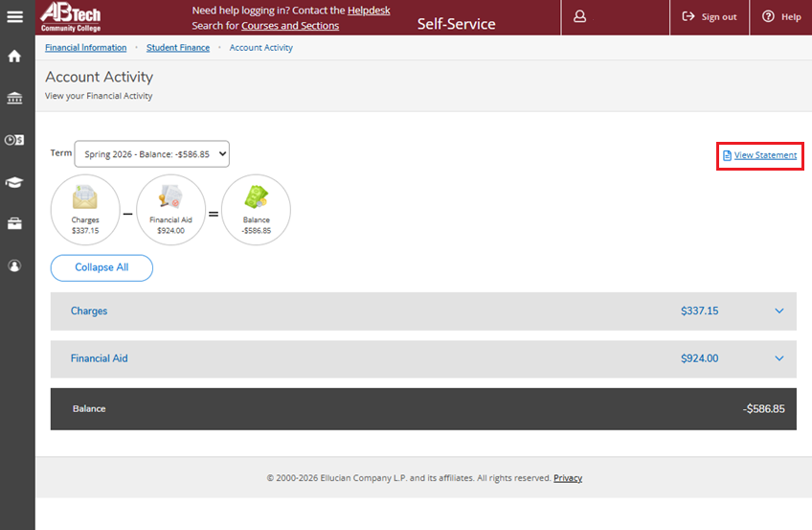Screen dimensions: 812x530
Task: Click the Account Activity page heading
Action: click(x=99, y=77)
